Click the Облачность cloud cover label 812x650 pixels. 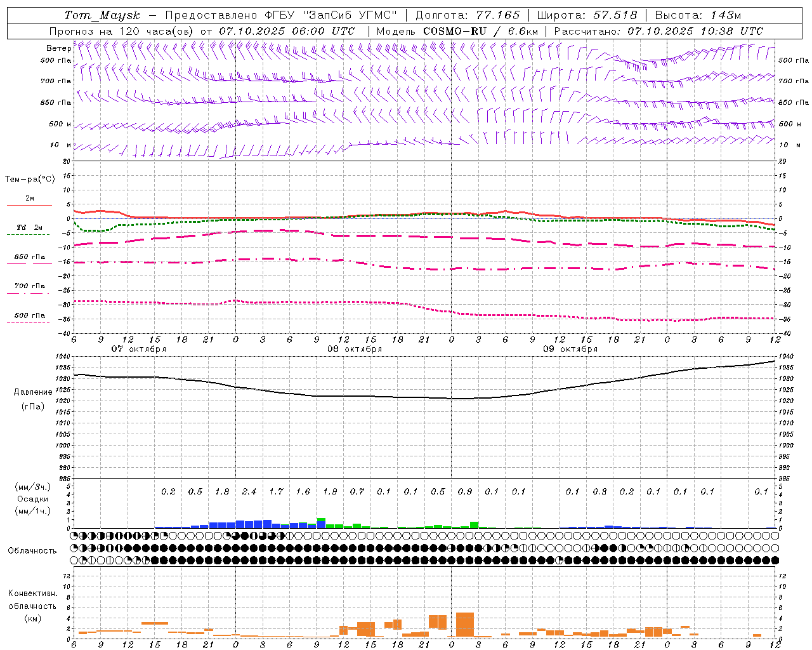tap(32, 551)
